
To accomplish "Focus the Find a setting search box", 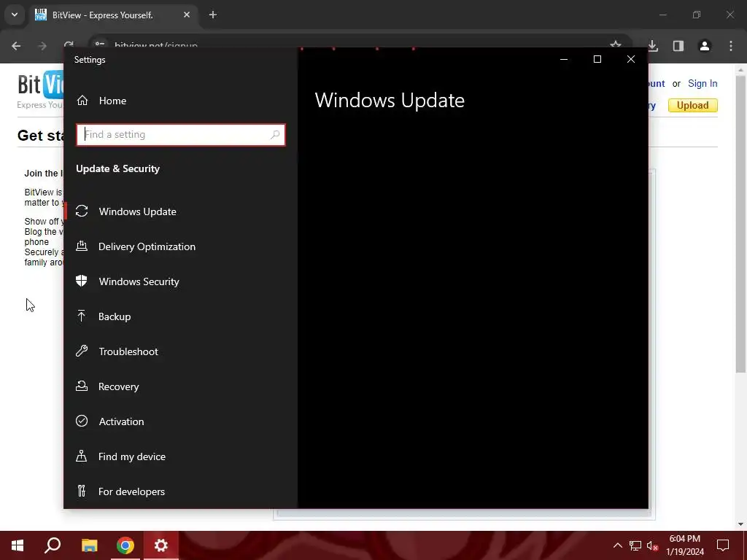I will 181,135.
